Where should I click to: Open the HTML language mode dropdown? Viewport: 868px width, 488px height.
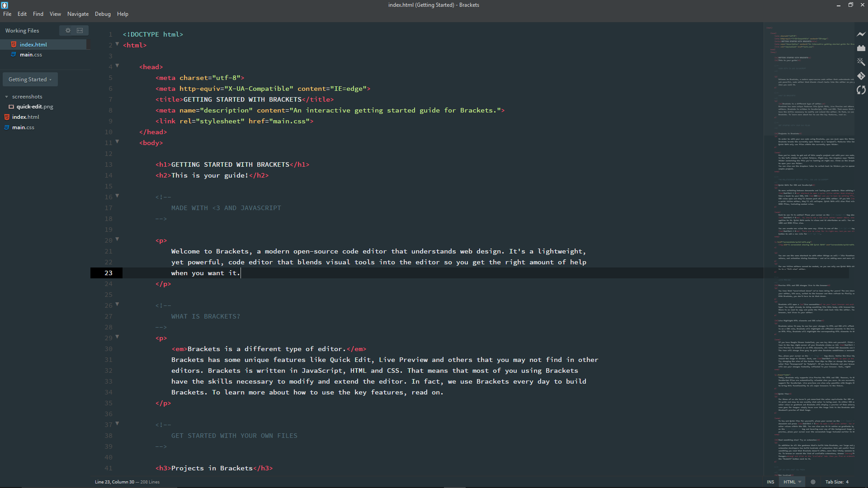point(792,482)
